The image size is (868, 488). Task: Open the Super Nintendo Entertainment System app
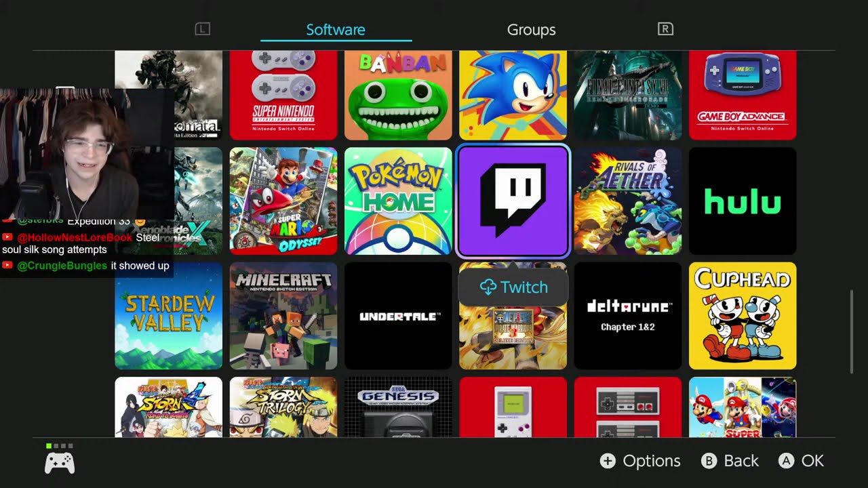coord(283,96)
